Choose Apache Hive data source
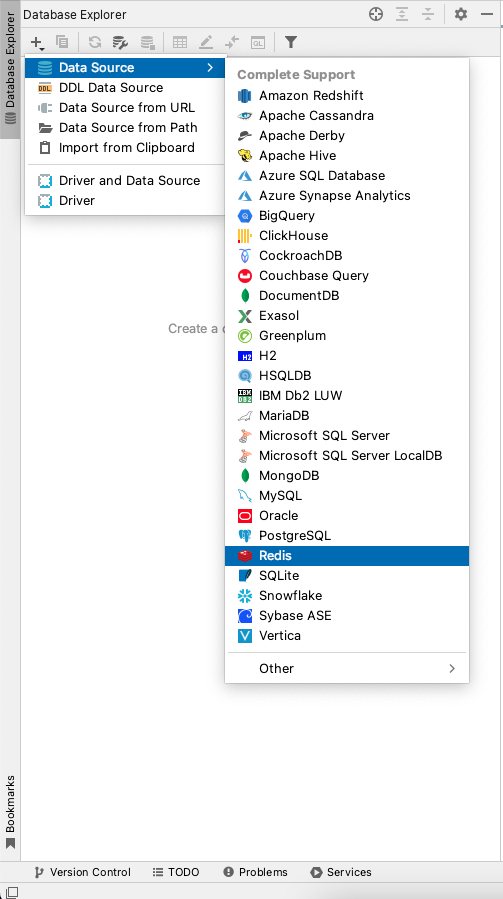This screenshot has width=503, height=899. [347, 155]
